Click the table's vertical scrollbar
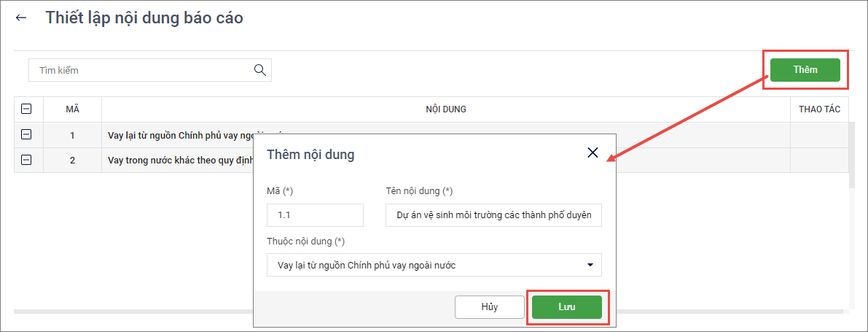The width and height of the screenshot is (868, 332). pos(852,219)
